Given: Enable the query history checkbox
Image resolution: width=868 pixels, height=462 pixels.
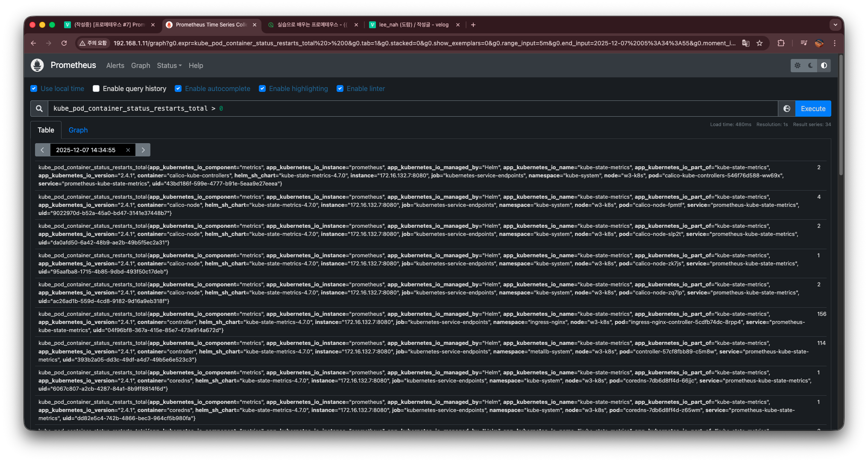Looking at the screenshot, I should point(96,88).
